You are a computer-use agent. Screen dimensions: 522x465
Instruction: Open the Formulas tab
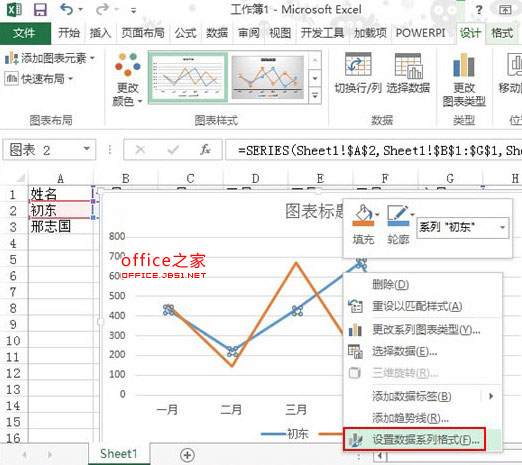(x=185, y=33)
